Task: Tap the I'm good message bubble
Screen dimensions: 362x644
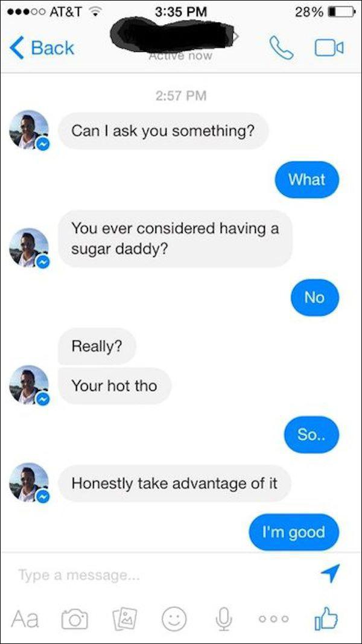Action: [294, 532]
